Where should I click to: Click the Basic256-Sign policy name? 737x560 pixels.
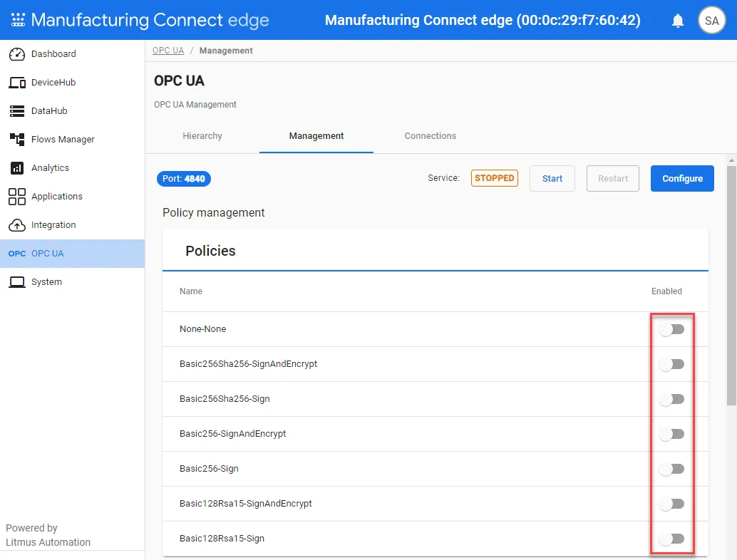pyautogui.click(x=209, y=469)
